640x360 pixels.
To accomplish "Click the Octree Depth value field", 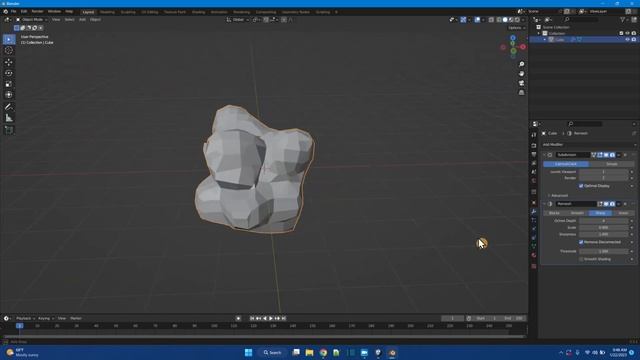I will (x=603, y=221).
